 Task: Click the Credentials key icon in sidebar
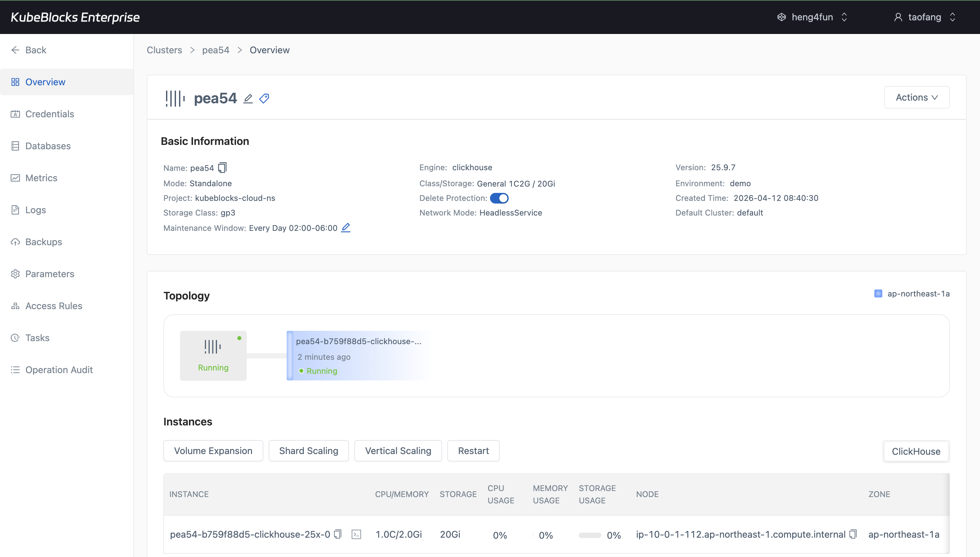tap(15, 114)
